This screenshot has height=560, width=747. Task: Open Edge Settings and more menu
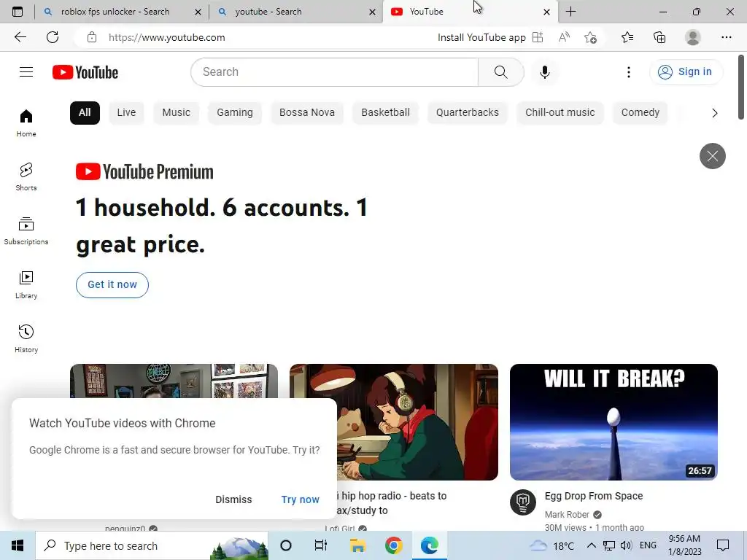click(x=726, y=37)
